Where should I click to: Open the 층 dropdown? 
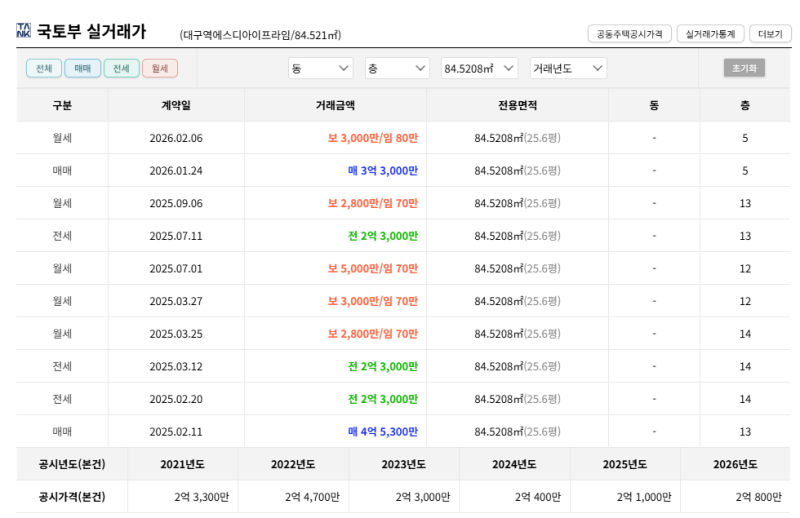coord(397,68)
